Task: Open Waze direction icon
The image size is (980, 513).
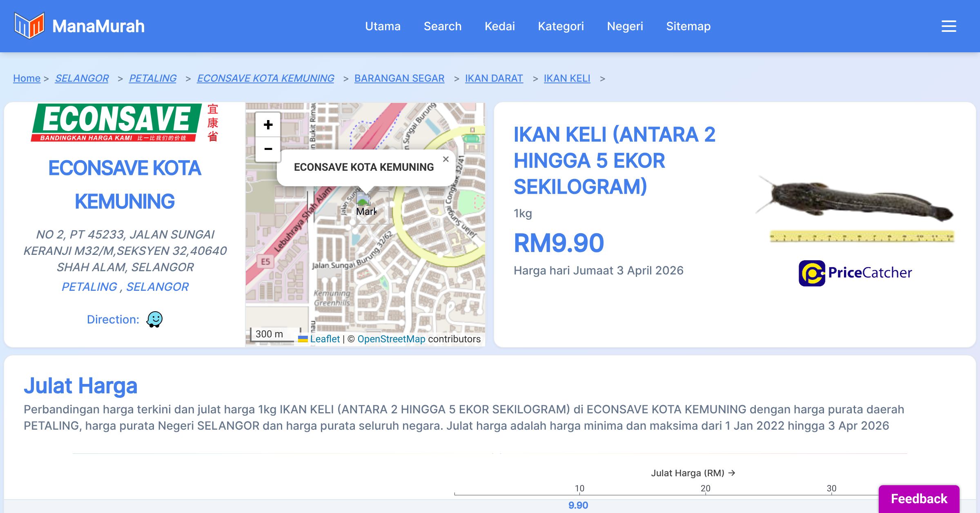Action: [154, 319]
